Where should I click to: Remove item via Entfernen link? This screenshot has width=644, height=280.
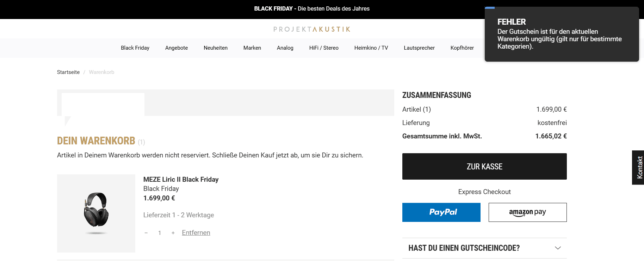click(196, 233)
